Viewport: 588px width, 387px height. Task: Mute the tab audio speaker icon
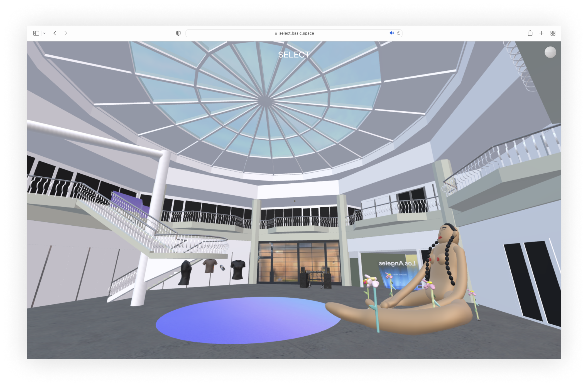pyautogui.click(x=391, y=33)
